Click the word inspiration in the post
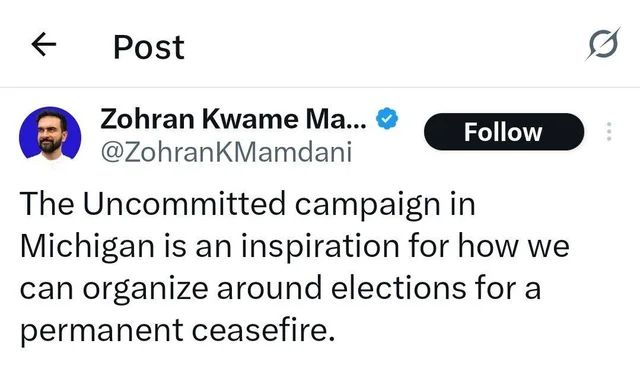 320,247
